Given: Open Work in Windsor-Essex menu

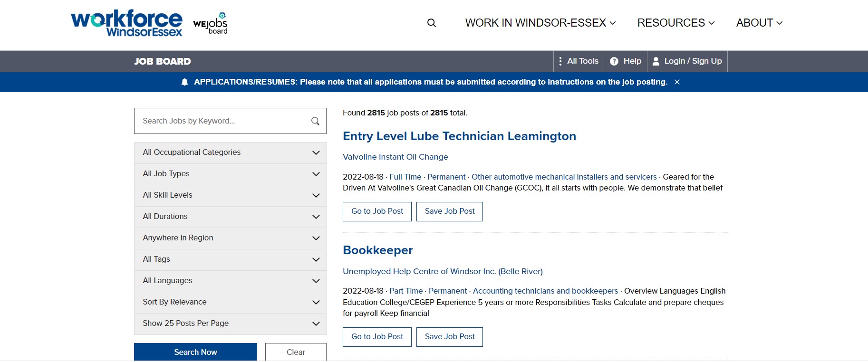Looking at the screenshot, I should [x=540, y=23].
